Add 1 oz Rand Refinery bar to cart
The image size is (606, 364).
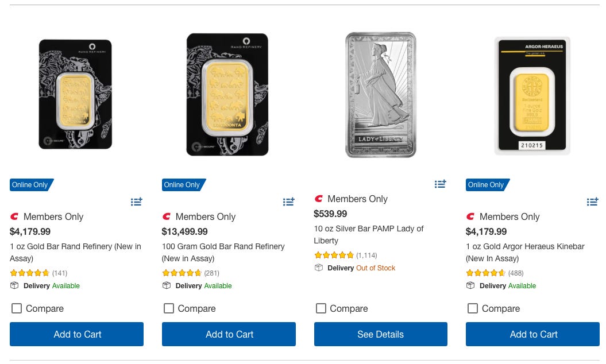pos(76,334)
